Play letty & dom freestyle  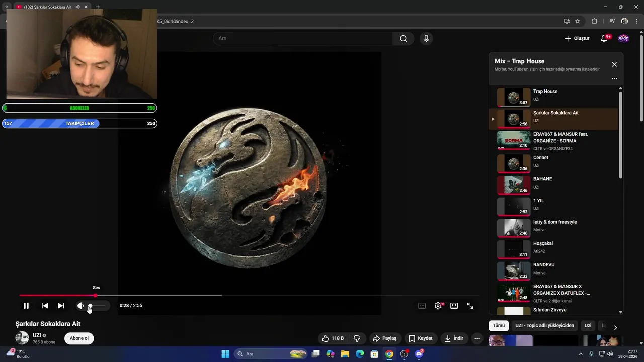pyautogui.click(x=553, y=227)
